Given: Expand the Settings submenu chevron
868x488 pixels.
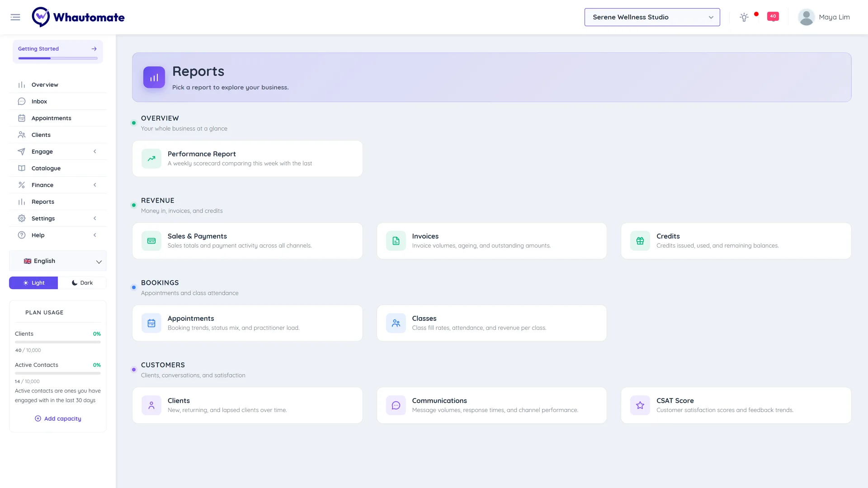Looking at the screenshot, I should (95, 218).
